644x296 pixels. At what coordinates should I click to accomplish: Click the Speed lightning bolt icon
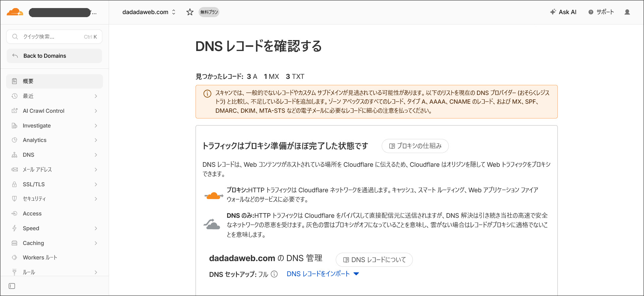click(14, 228)
